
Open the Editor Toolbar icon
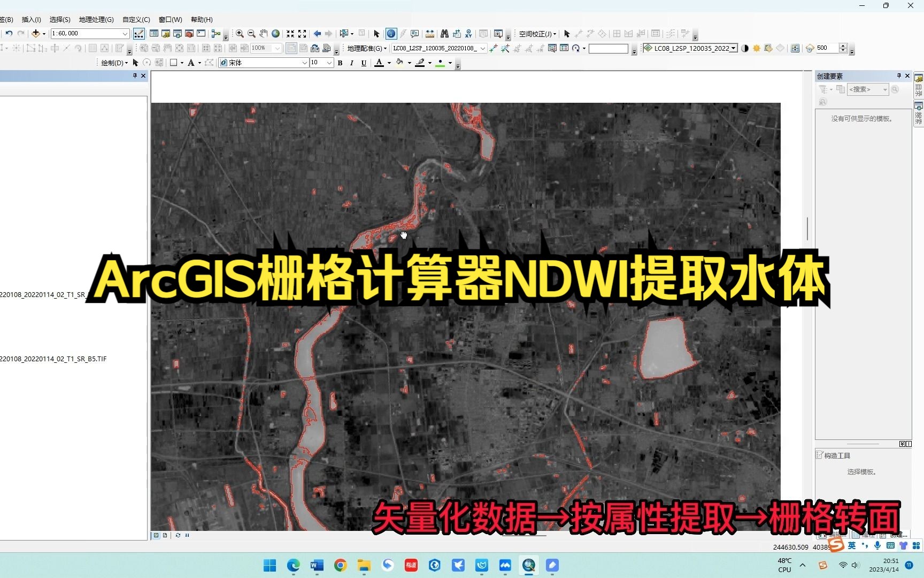(139, 34)
